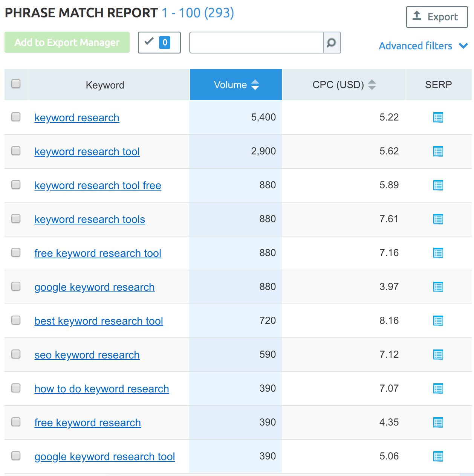Open the google keyword research link
The image size is (474, 476).
(x=95, y=287)
